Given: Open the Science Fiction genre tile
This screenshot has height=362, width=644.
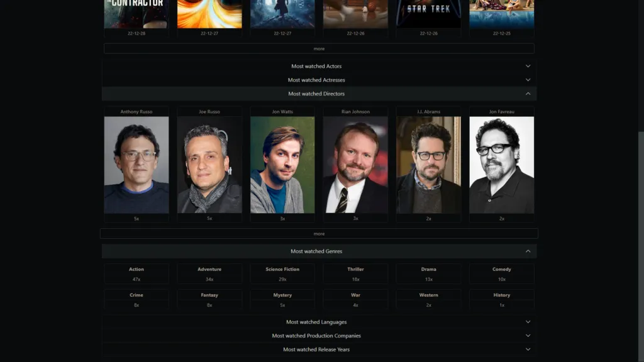Looking at the screenshot, I should (x=282, y=273).
